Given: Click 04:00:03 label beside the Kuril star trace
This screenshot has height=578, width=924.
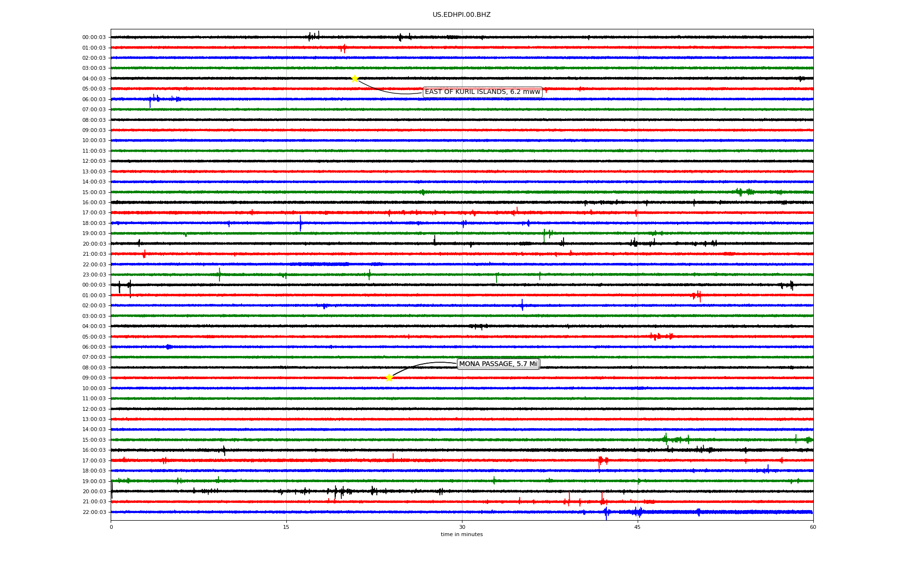Looking at the screenshot, I should click(x=94, y=79).
